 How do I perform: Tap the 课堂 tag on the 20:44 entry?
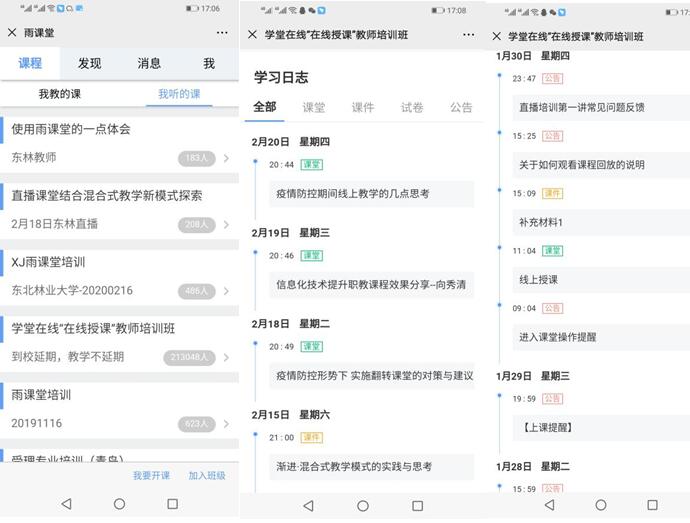click(x=311, y=164)
